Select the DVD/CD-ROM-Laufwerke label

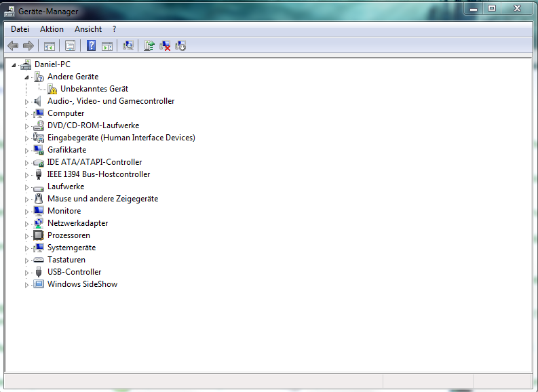94,125
